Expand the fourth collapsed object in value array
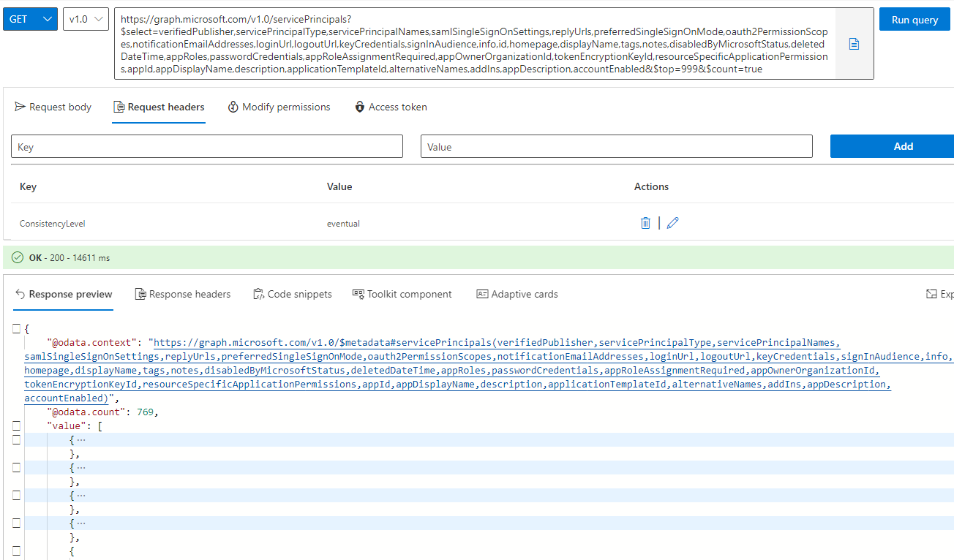This screenshot has height=560, width=954. tap(16, 523)
